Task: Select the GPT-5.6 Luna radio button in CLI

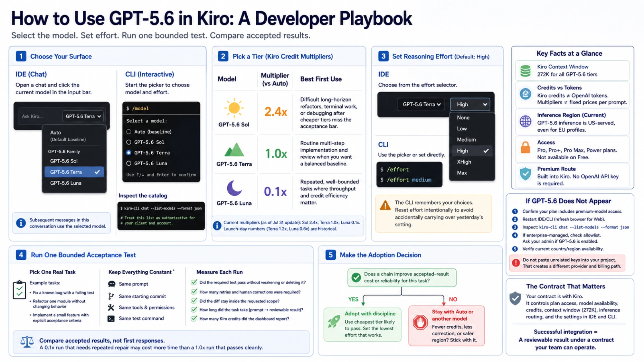Action: coord(129,163)
